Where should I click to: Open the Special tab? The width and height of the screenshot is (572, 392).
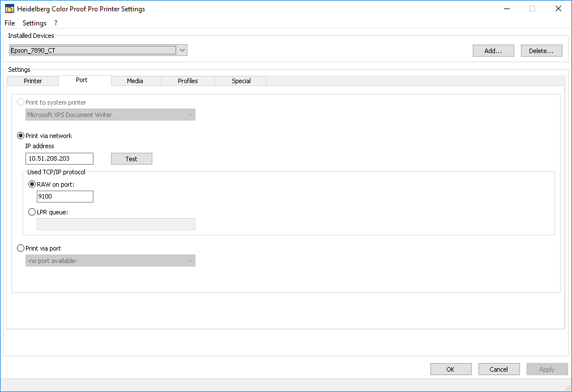pyautogui.click(x=241, y=81)
